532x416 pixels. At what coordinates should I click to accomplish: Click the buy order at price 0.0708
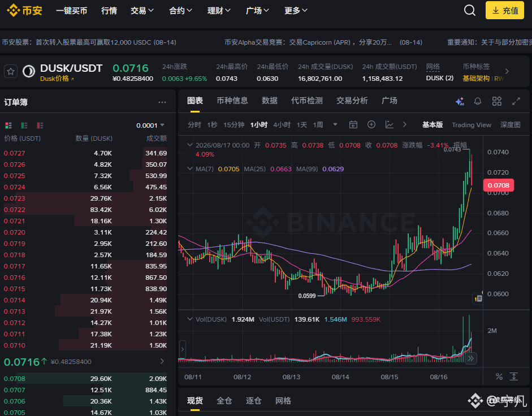click(x=85, y=379)
